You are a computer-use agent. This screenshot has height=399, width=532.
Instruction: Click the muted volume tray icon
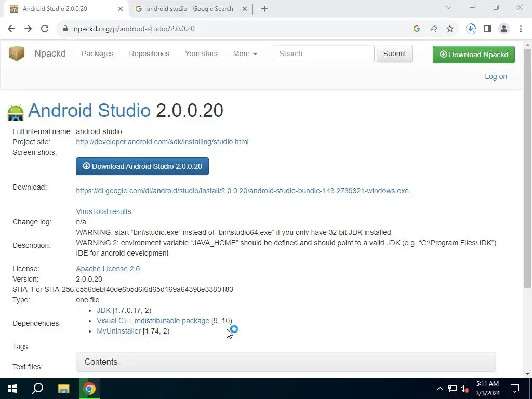point(464,389)
